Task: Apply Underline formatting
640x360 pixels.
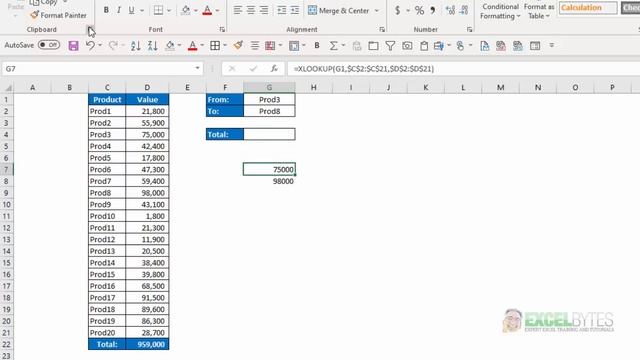Action: (131, 10)
